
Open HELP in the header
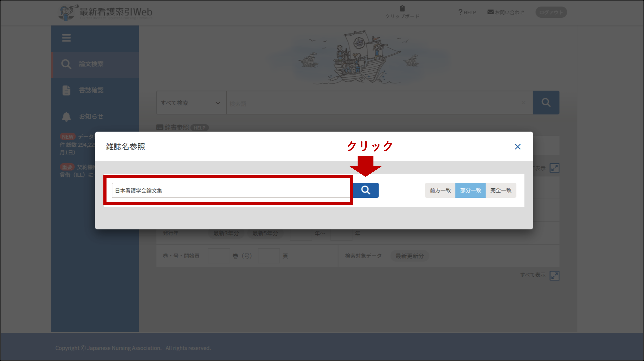(x=467, y=12)
